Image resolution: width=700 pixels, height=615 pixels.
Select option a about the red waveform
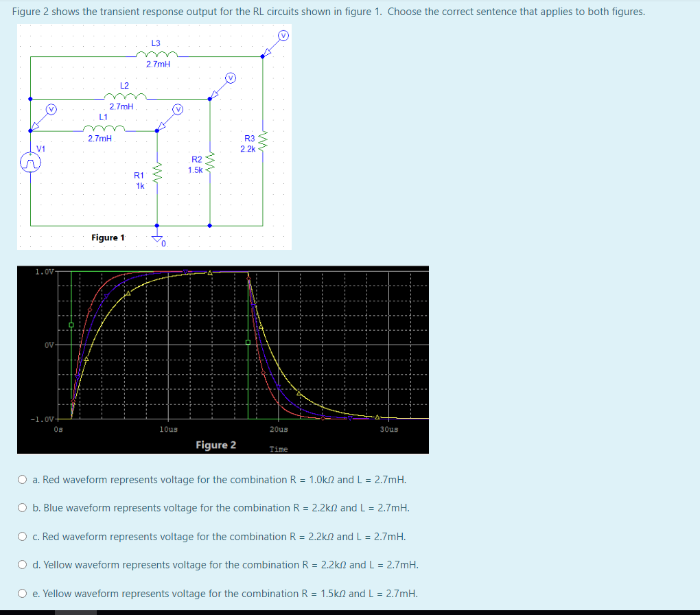tap(22, 479)
